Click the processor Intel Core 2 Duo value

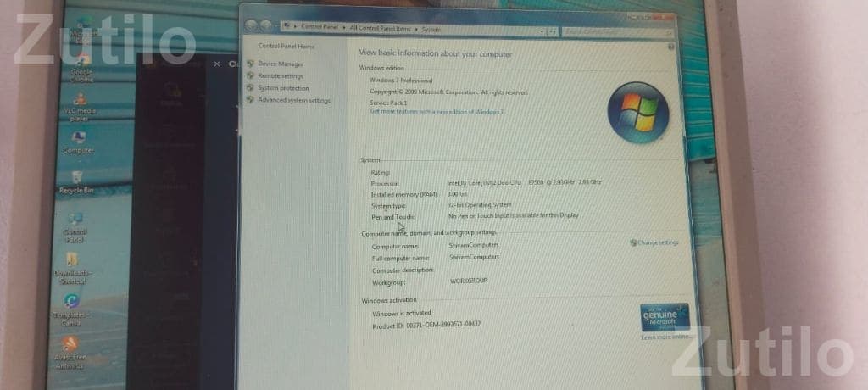click(x=524, y=181)
